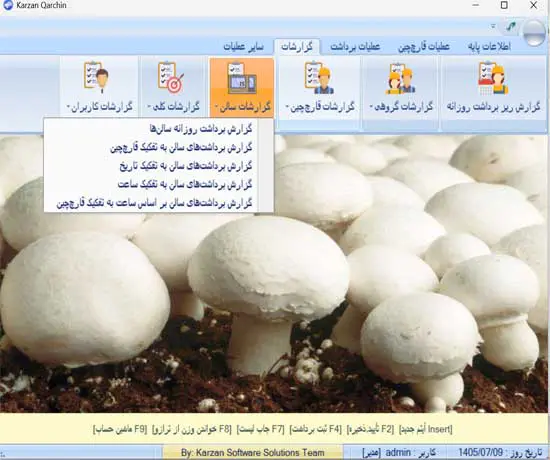Viewport: 550px width, 460px height.
Task: Click the گزارشات کلی target checklist icon
Action: pyautogui.click(x=171, y=77)
